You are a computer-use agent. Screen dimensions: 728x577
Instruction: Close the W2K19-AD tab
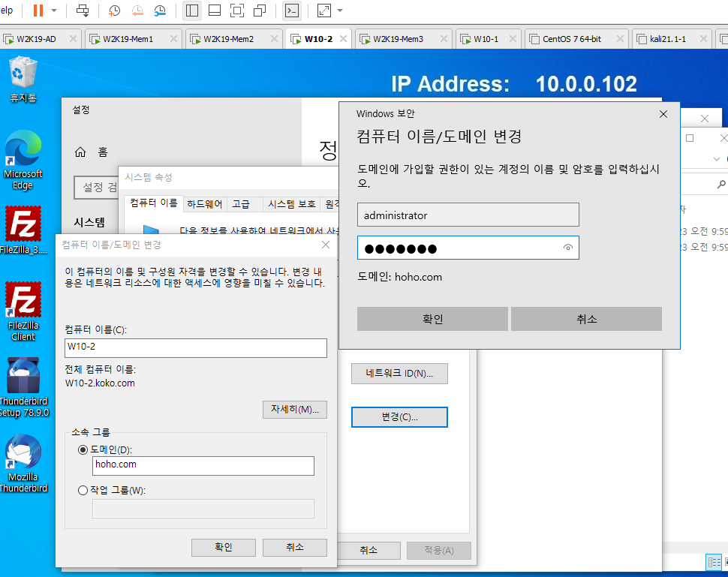[73, 39]
